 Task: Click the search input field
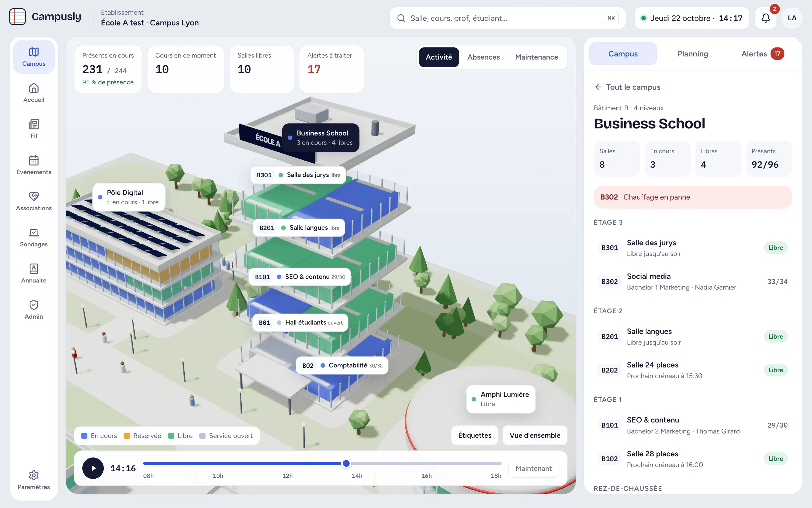(507, 18)
